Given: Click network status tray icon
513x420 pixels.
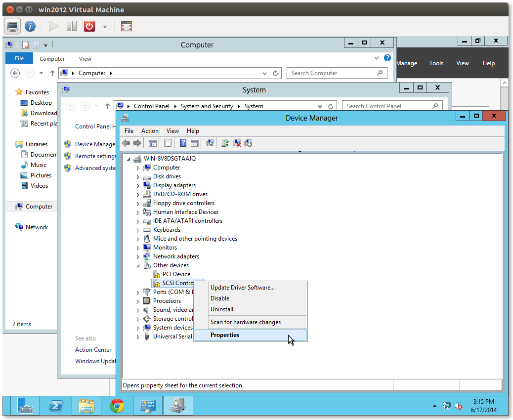Looking at the screenshot, I should click(x=447, y=406).
